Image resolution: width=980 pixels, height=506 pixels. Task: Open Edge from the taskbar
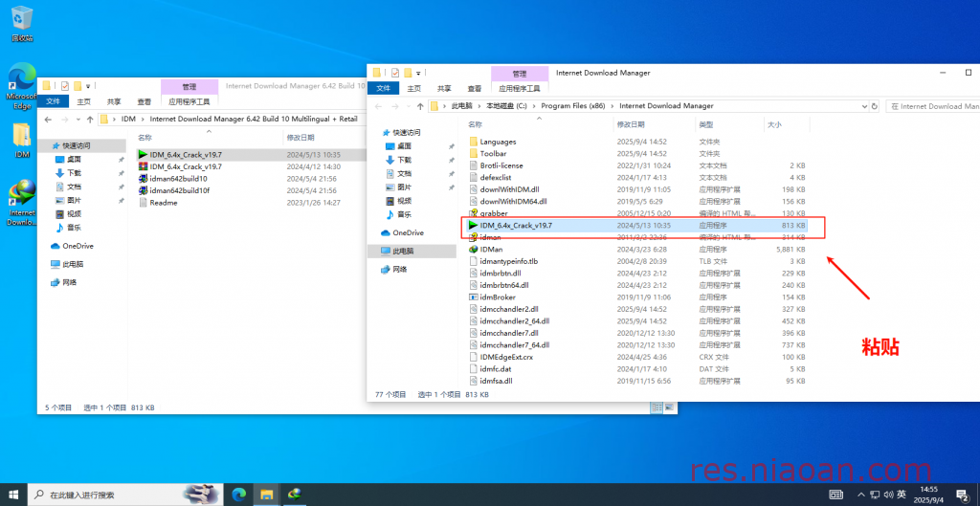coord(238,495)
